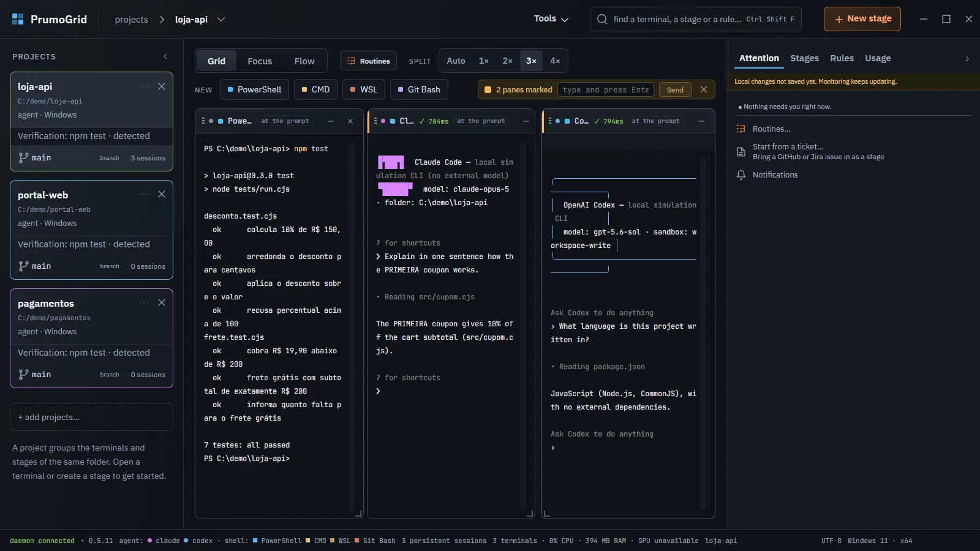Viewport: 980px width, 551px height.
Task: Open the Stages tab
Action: [x=804, y=58]
